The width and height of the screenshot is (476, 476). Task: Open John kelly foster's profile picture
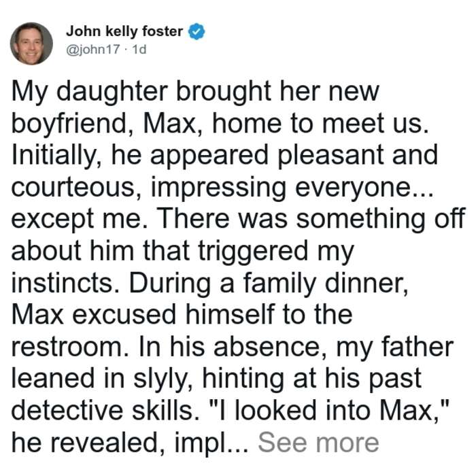pos(31,44)
